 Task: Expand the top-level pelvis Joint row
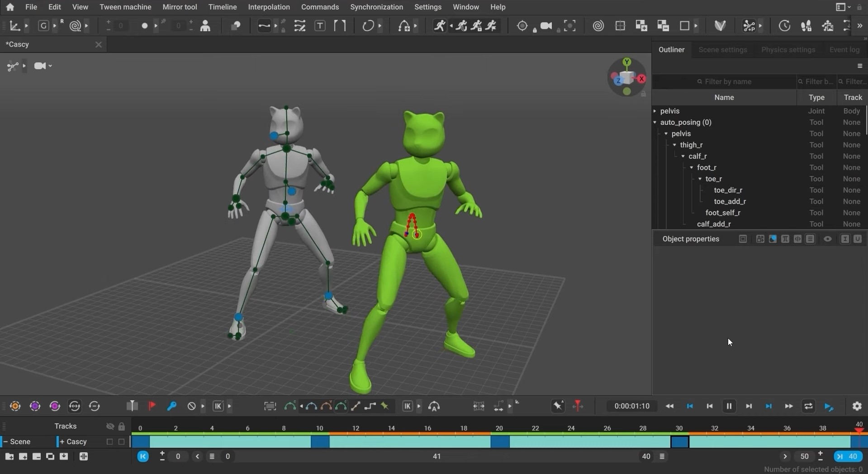(655, 111)
